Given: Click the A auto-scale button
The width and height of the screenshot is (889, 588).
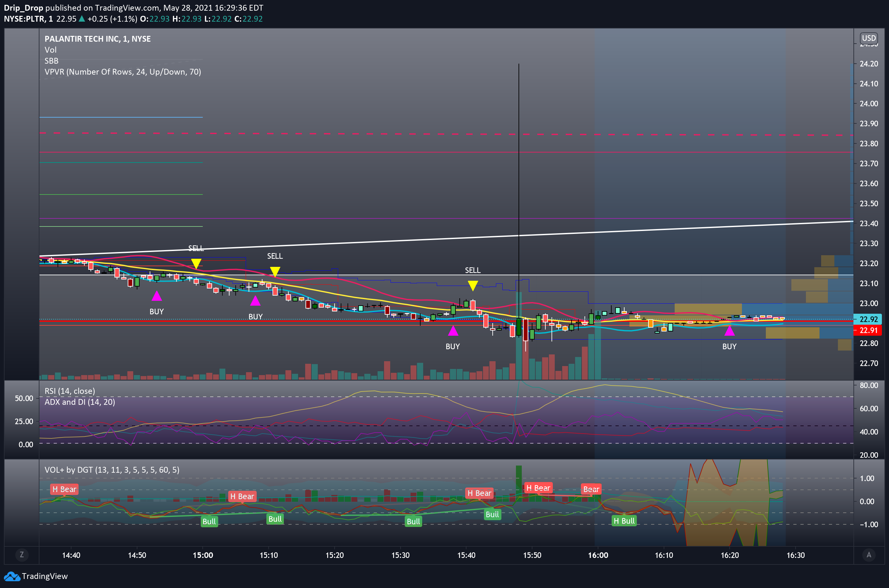Looking at the screenshot, I should pyautogui.click(x=869, y=555).
